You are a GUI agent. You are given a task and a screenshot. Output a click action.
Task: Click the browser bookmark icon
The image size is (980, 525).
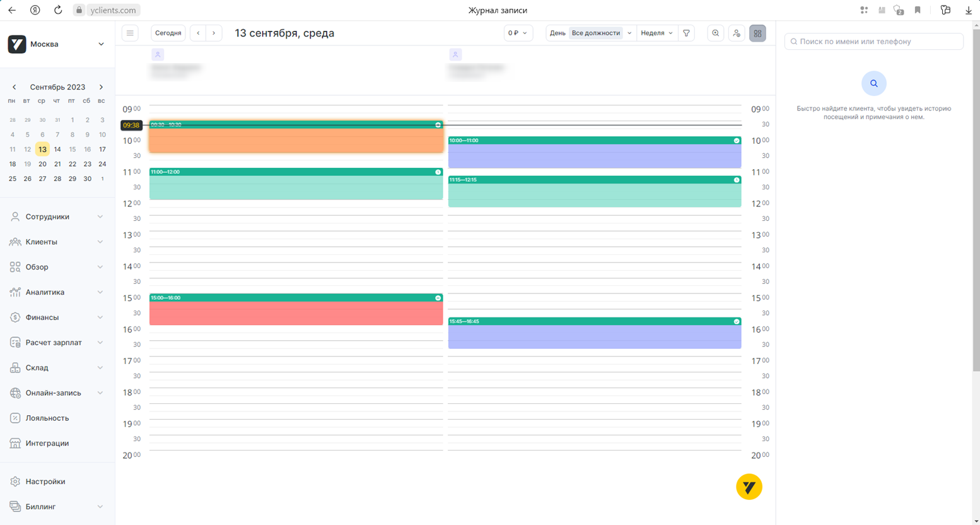[918, 10]
